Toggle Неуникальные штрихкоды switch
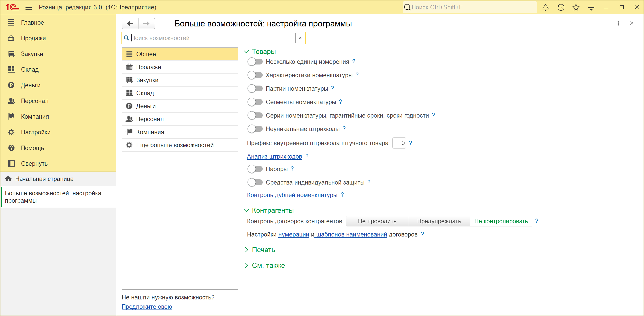This screenshot has width=644, height=316. 255,129
